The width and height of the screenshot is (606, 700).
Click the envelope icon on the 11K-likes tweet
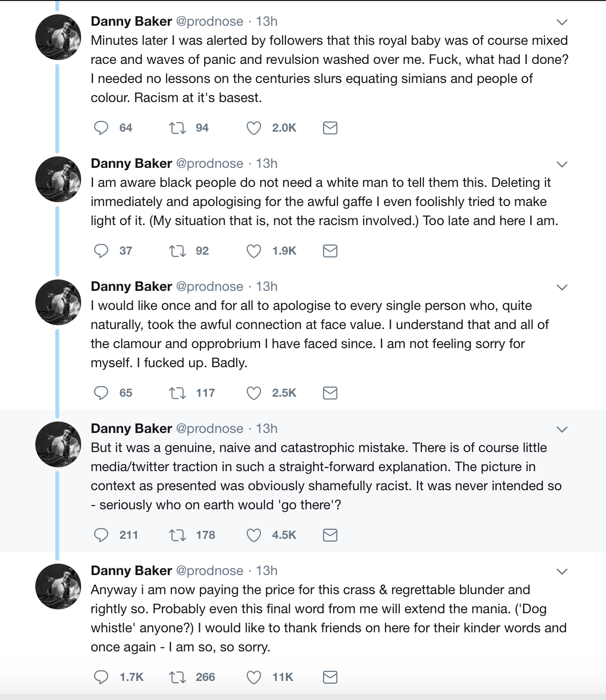(330, 677)
